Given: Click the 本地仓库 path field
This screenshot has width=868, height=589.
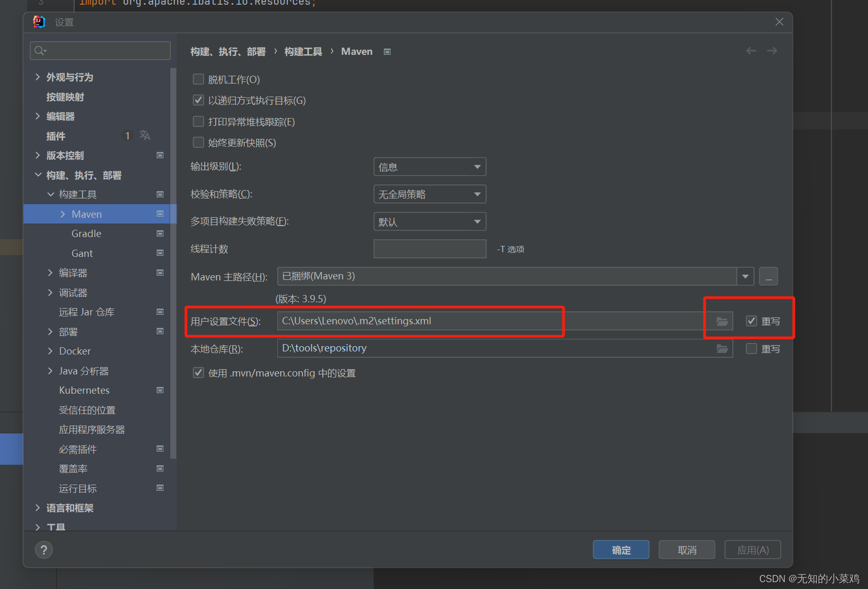Looking at the screenshot, I should pyautogui.click(x=505, y=348).
